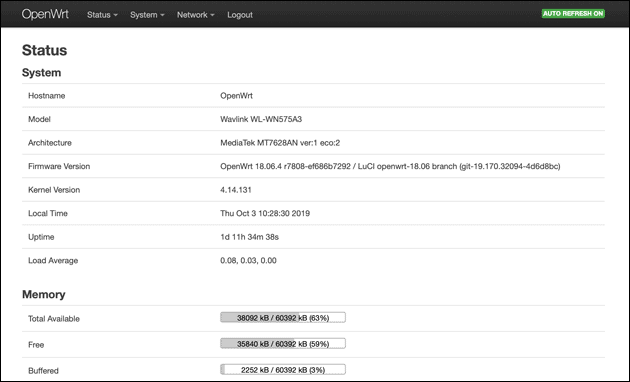The height and width of the screenshot is (382, 630).
Task: Expand the Network dropdown menu
Action: [x=196, y=15]
